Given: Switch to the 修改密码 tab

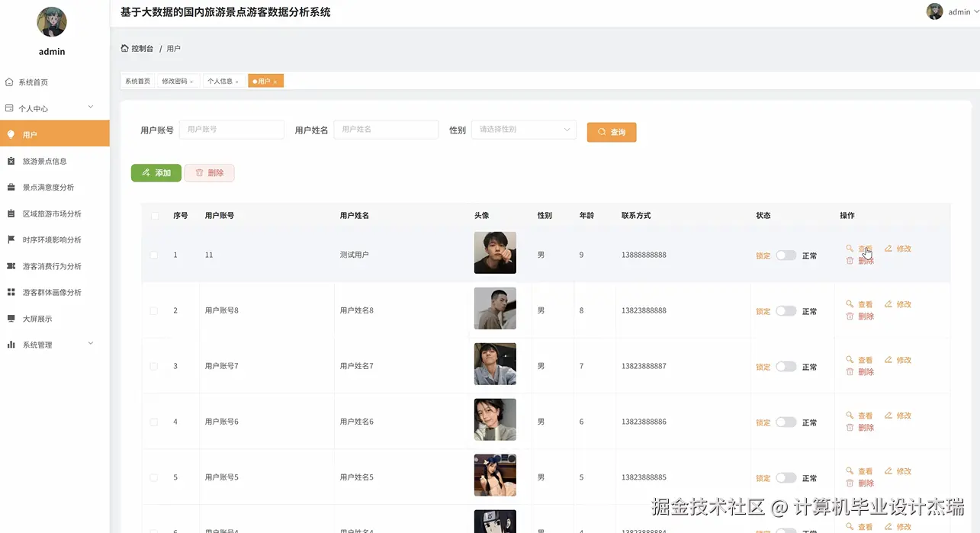Looking at the screenshot, I should click(x=178, y=81).
